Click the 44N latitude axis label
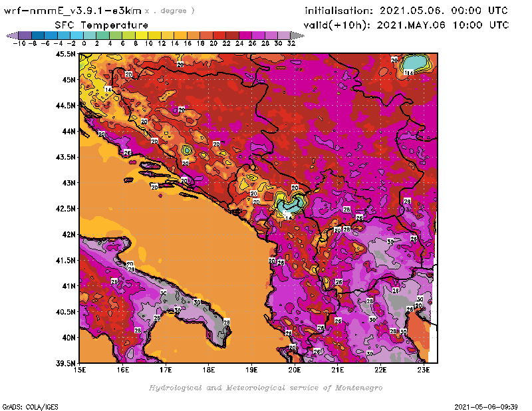 [x=68, y=131]
